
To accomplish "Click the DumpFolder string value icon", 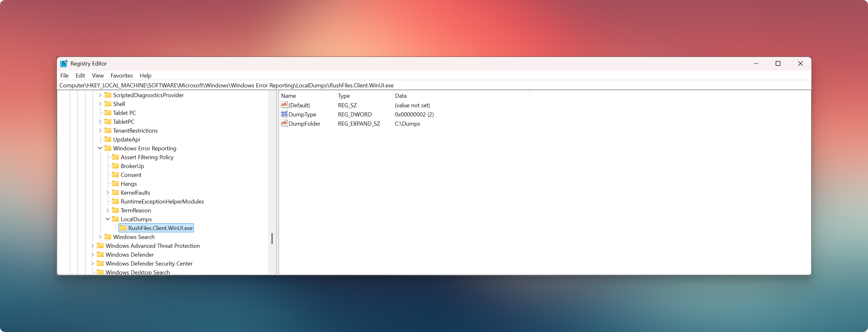I will (284, 123).
